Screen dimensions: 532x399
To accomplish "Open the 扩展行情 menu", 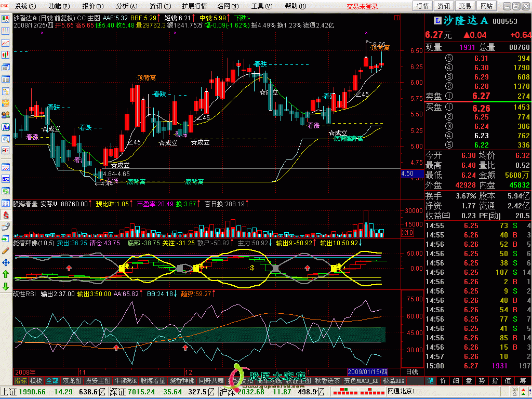I will 194,6.
